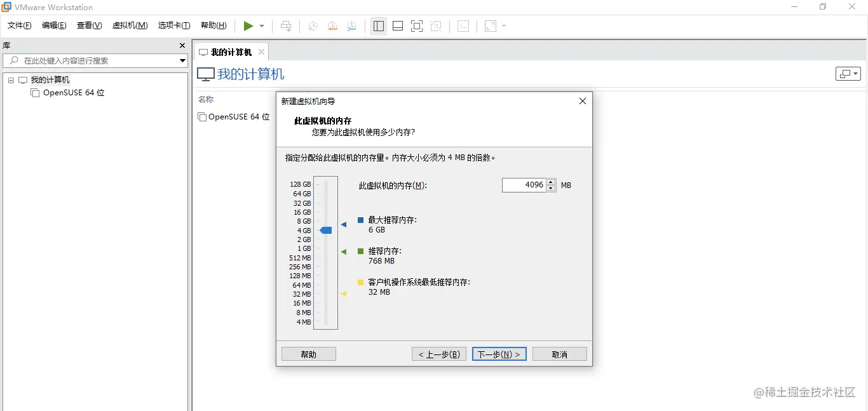Collapse the 我的计算机 tree node
Image resolution: width=868 pixels, height=411 pixels.
[11, 80]
